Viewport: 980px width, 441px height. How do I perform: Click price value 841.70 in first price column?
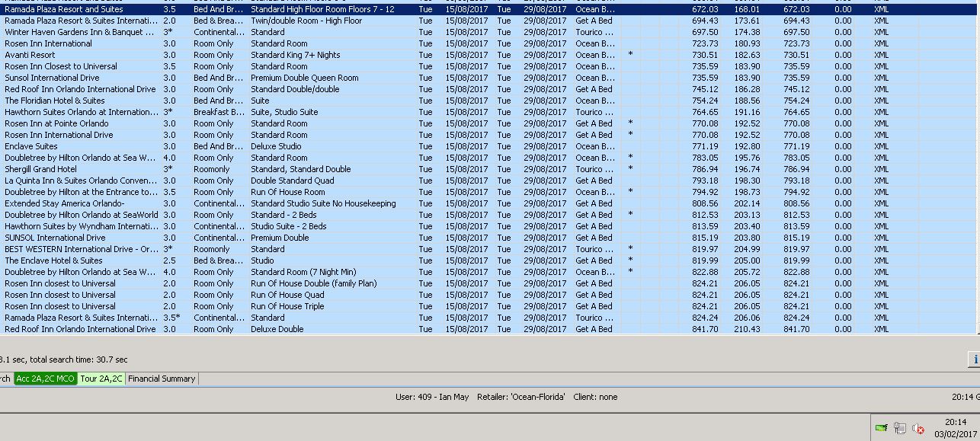coord(705,329)
